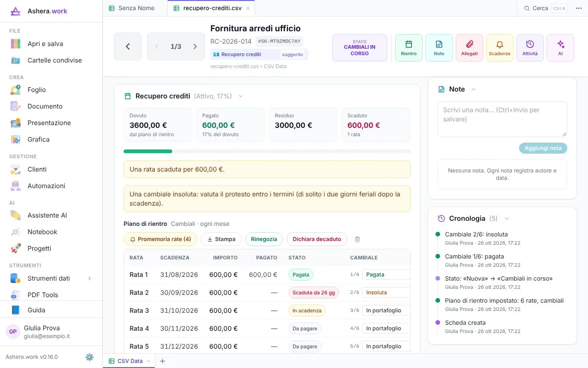This screenshot has height=368, width=588.
Task: Click the Dichiara decaduto button
Action: coord(317,239)
